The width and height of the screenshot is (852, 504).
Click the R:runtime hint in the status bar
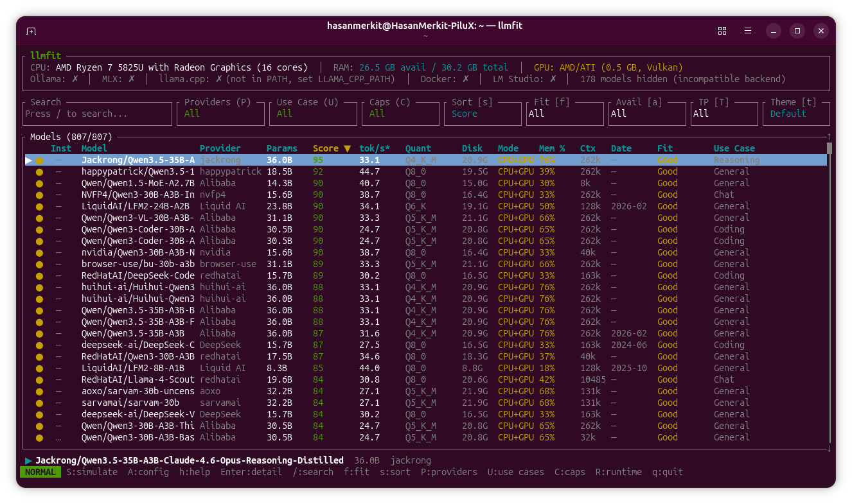point(619,472)
